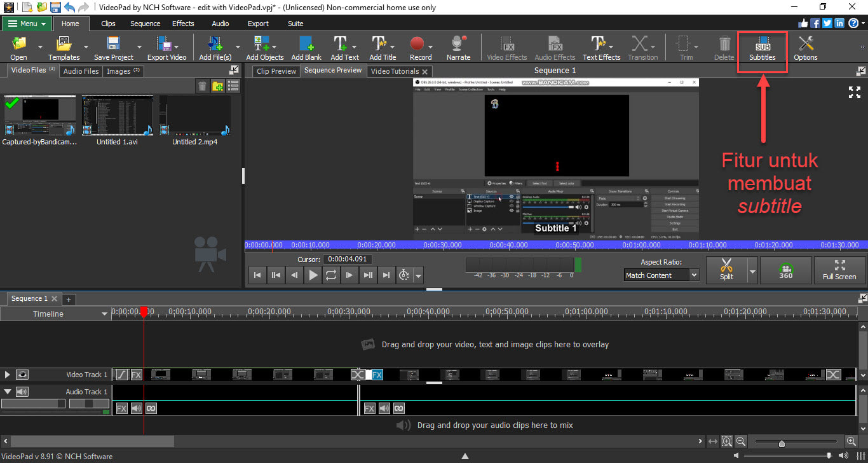Open the Help question mark dropdown
Image resolution: width=868 pixels, height=463 pixels.
[x=858, y=23]
